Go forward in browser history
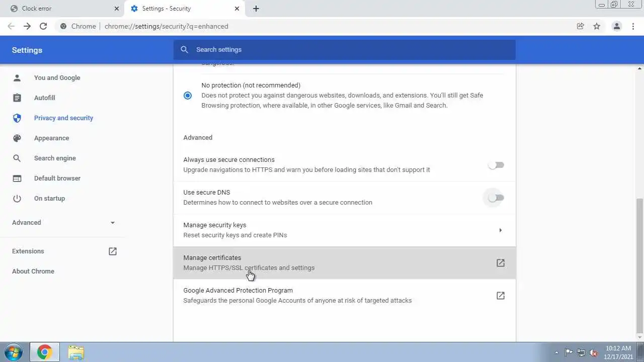Viewport: 644px width, 362px height. coord(27,26)
